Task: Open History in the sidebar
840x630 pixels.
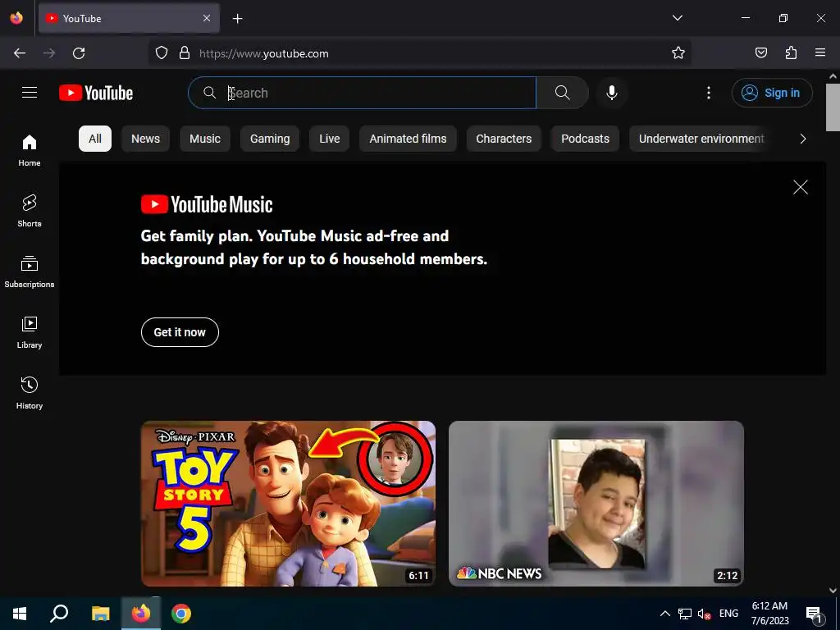Action: (x=30, y=393)
